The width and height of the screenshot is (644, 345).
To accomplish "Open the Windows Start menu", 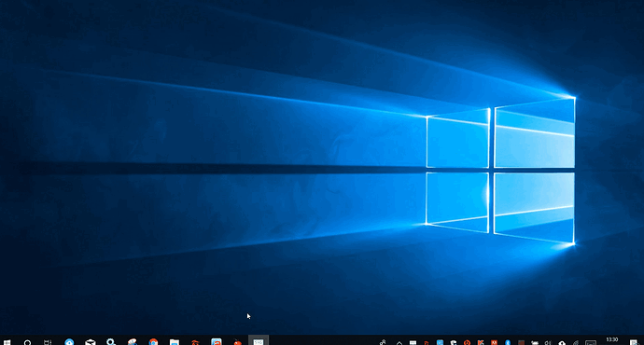I will click(7, 342).
